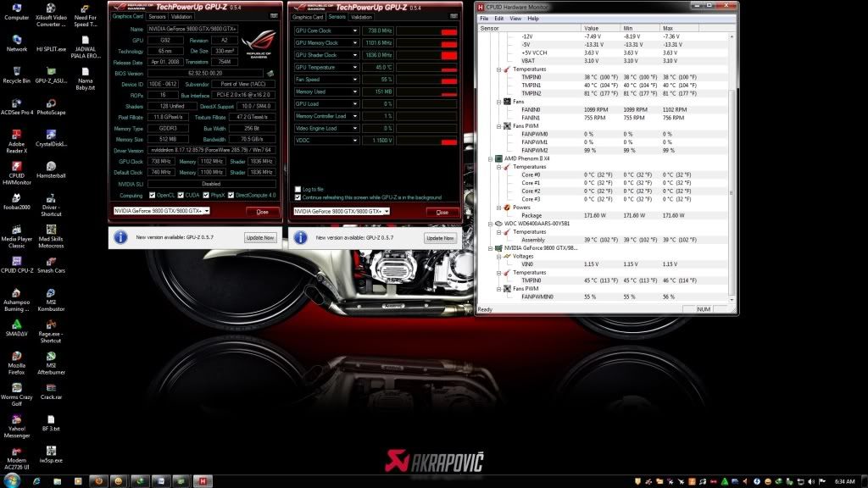Open the graphics card selector in the GPU-Z Graphics Card window

162,211
